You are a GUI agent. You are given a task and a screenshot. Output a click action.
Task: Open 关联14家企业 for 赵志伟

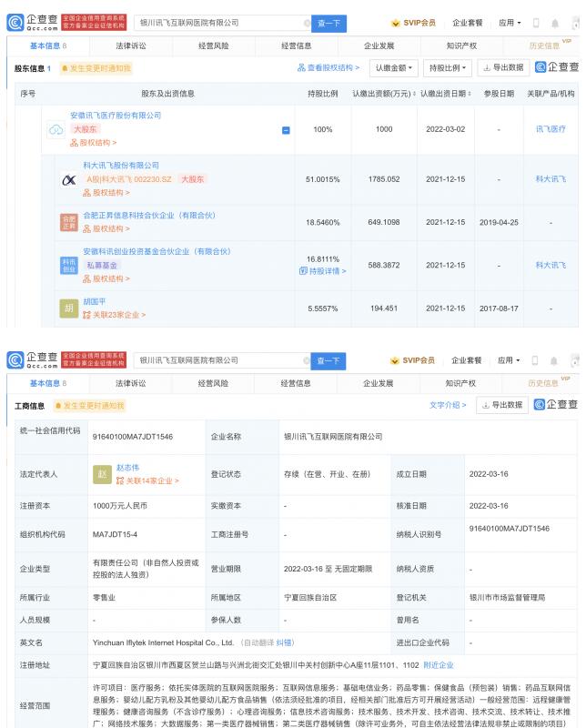(x=147, y=481)
